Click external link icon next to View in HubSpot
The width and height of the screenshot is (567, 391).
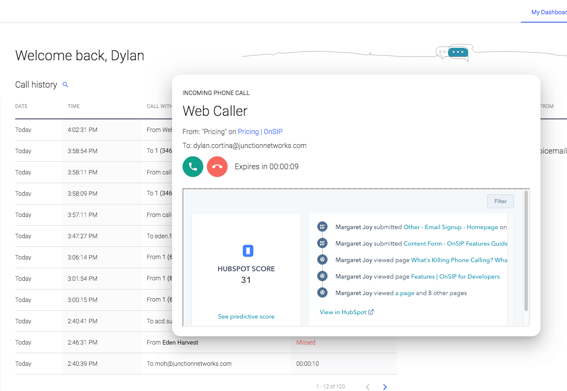pos(371,312)
